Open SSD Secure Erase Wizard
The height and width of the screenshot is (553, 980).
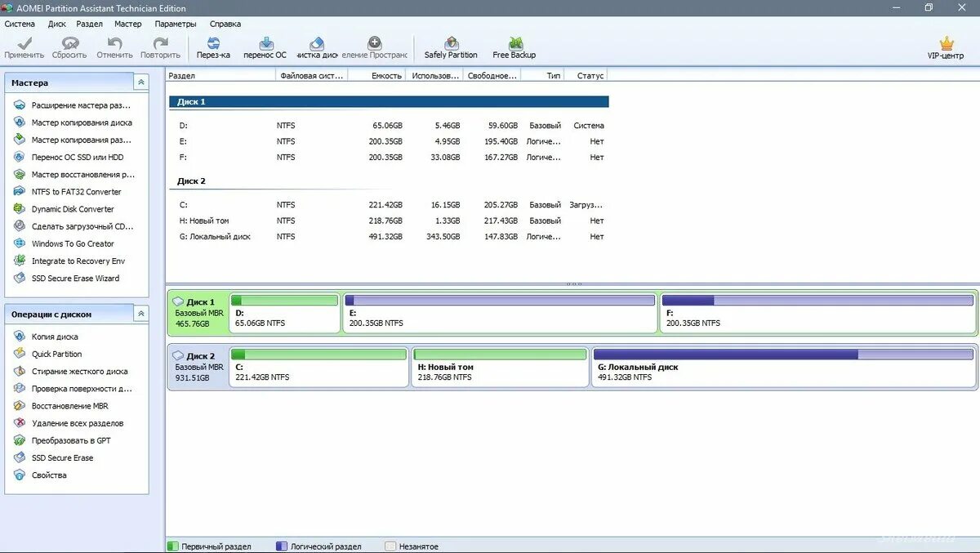tap(66, 279)
